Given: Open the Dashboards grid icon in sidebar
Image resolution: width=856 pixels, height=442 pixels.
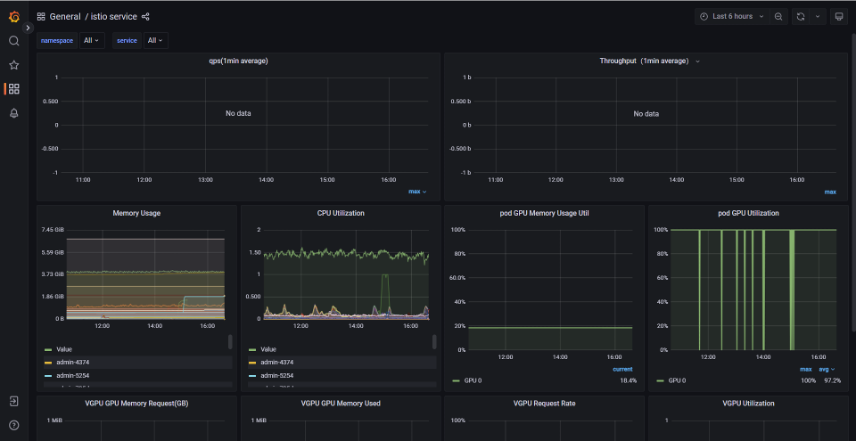Looking at the screenshot, I should (x=14, y=89).
